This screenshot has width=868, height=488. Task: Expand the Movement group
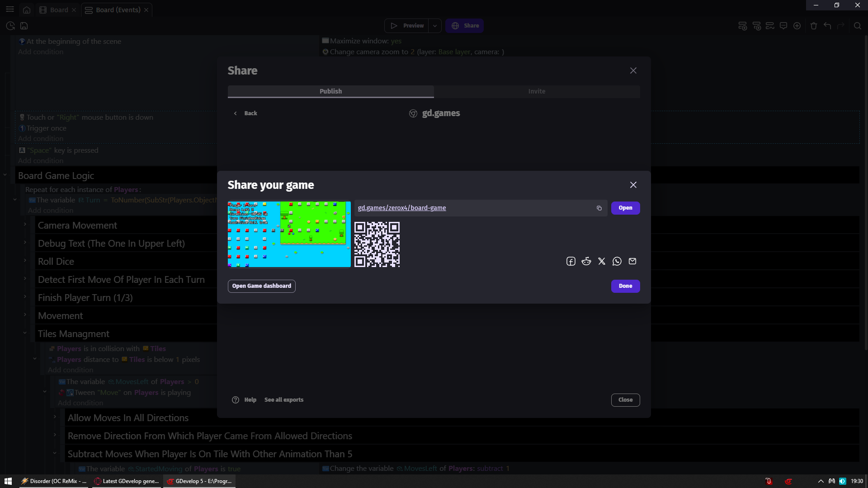25,314
